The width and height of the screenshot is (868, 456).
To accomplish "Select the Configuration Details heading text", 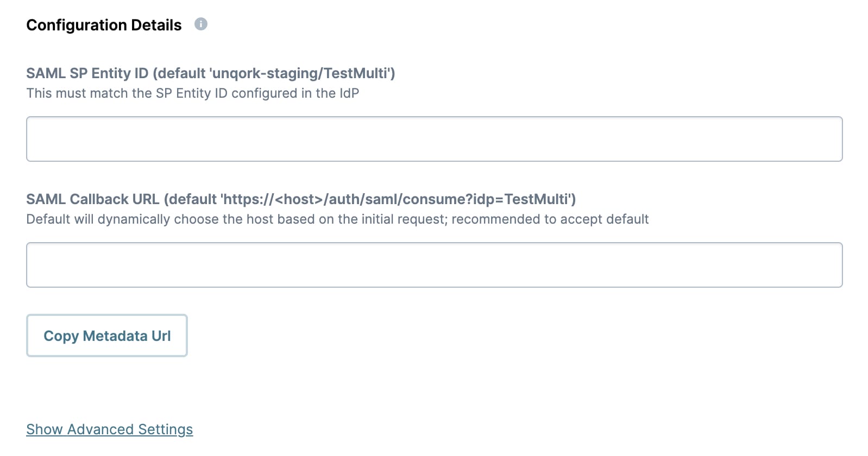I will (104, 25).
